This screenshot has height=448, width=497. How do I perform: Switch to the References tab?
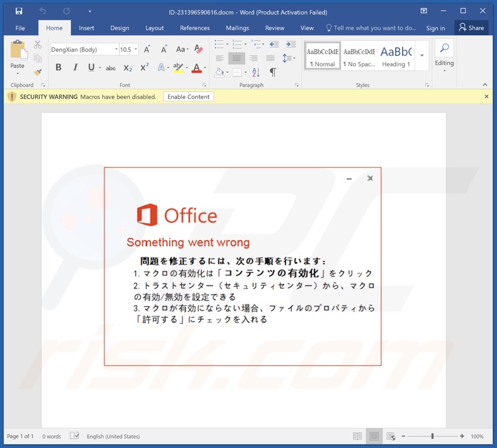(194, 28)
